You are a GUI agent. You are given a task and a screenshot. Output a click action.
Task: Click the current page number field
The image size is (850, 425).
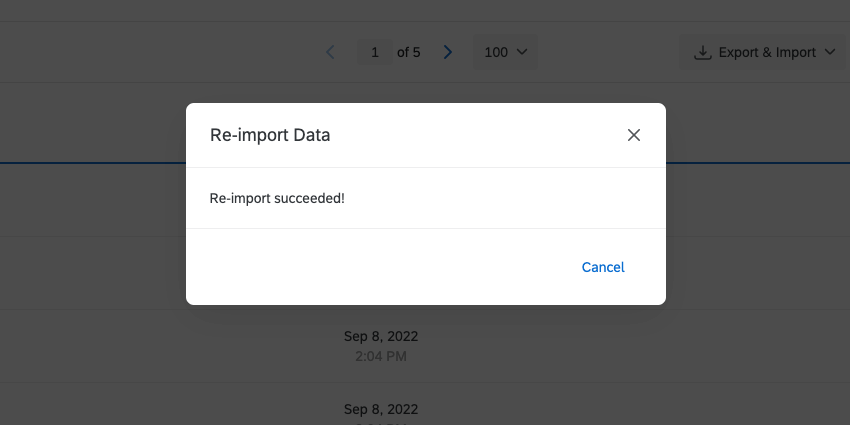pos(375,52)
